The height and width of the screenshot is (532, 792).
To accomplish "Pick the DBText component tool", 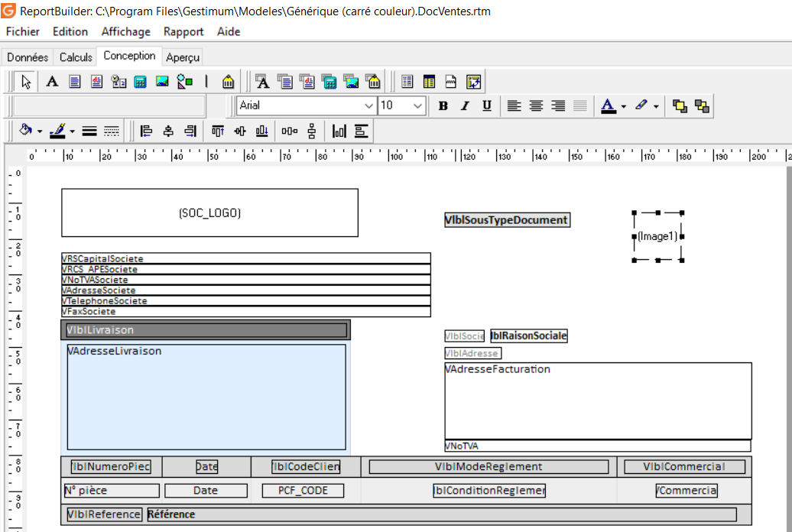I will point(262,81).
